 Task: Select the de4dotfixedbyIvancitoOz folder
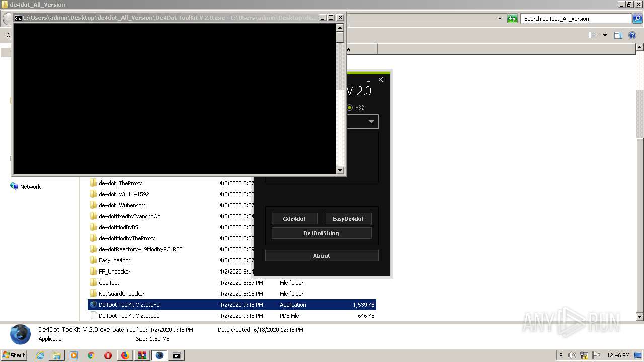point(129,216)
